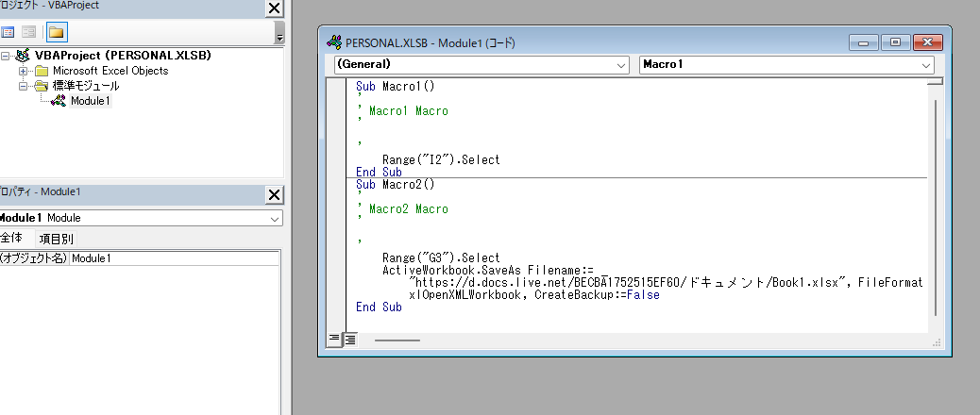
Task: Toggle Folders view in Project explorer
Action: pos(57,32)
